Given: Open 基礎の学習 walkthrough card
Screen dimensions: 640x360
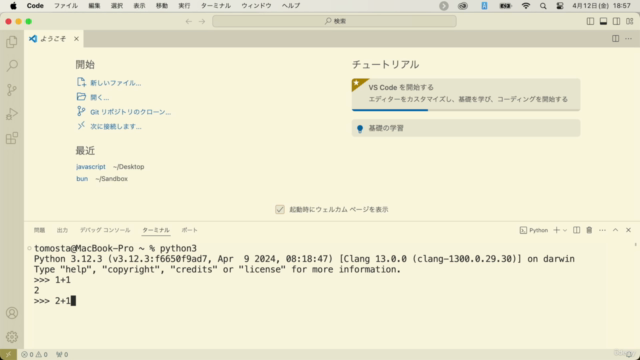Looking at the screenshot, I should [466, 128].
